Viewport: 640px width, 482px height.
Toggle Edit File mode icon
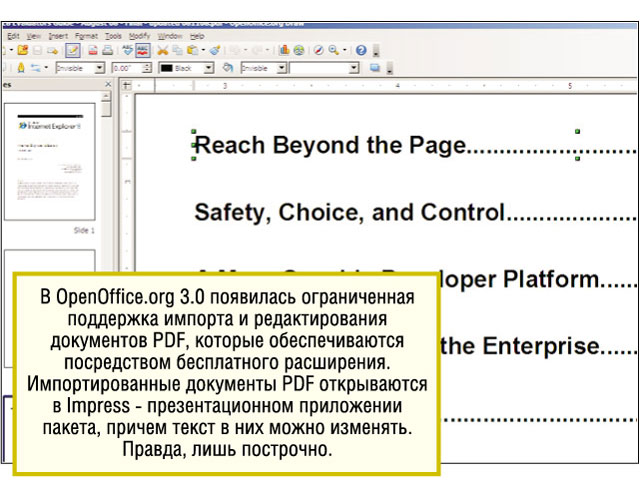[73, 50]
